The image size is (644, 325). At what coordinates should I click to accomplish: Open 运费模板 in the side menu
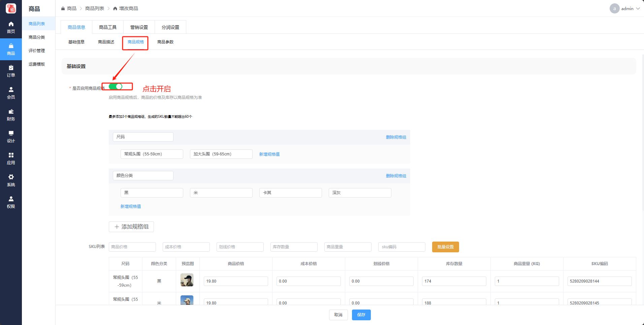point(37,64)
